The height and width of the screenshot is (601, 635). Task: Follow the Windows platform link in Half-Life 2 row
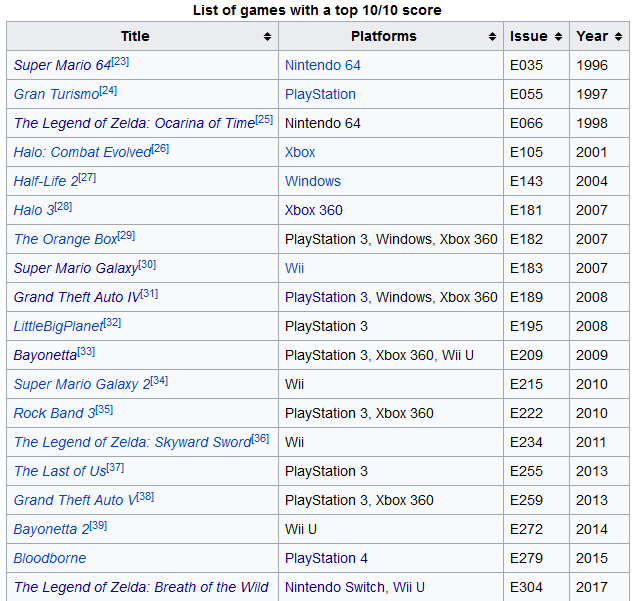pos(313,181)
